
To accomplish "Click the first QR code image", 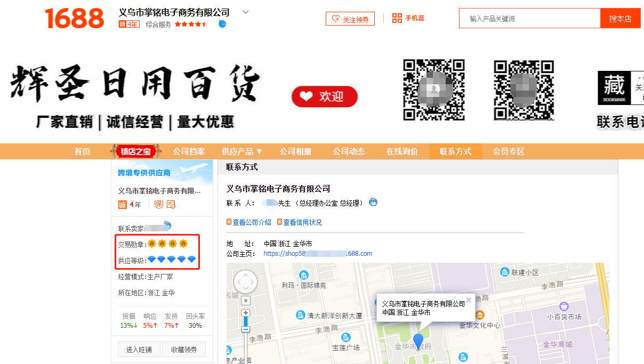I will 434,90.
